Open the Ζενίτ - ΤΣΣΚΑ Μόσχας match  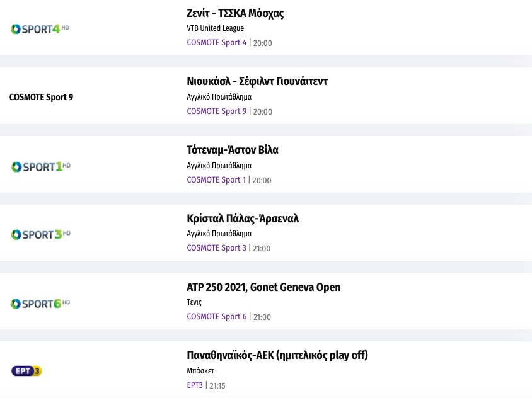click(235, 13)
